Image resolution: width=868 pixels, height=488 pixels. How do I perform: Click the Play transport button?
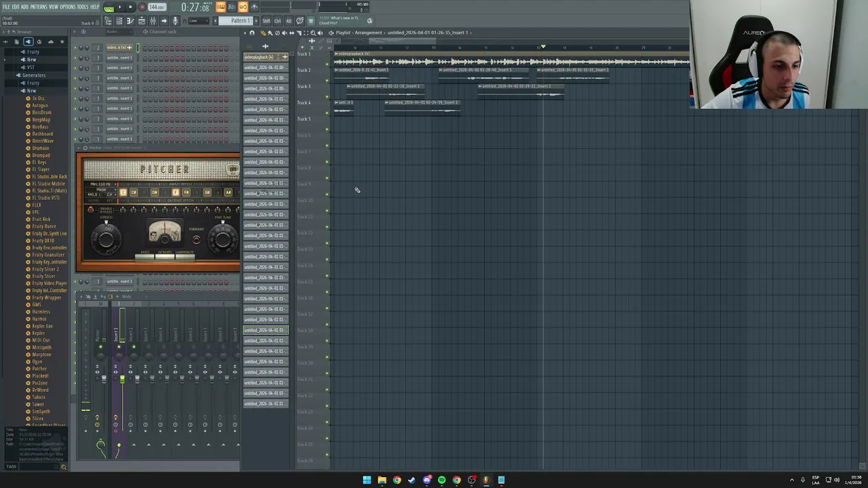[x=119, y=7]
